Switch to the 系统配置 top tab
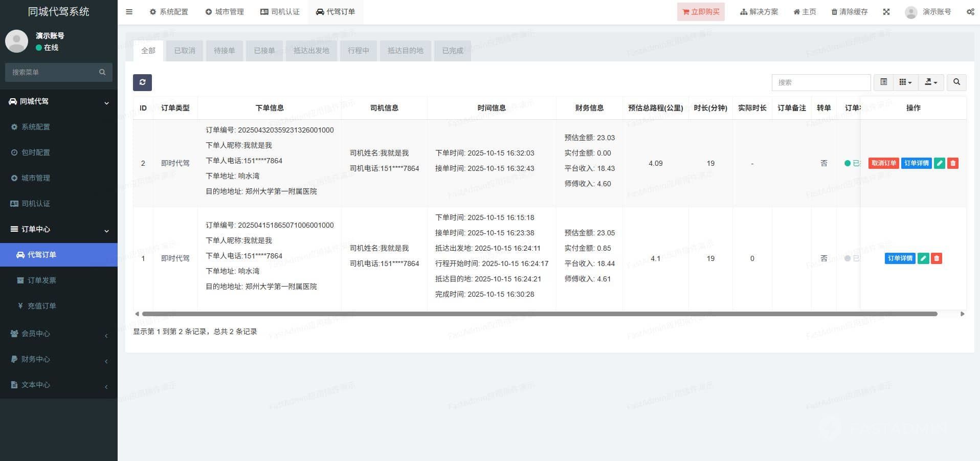 [169, 12]
